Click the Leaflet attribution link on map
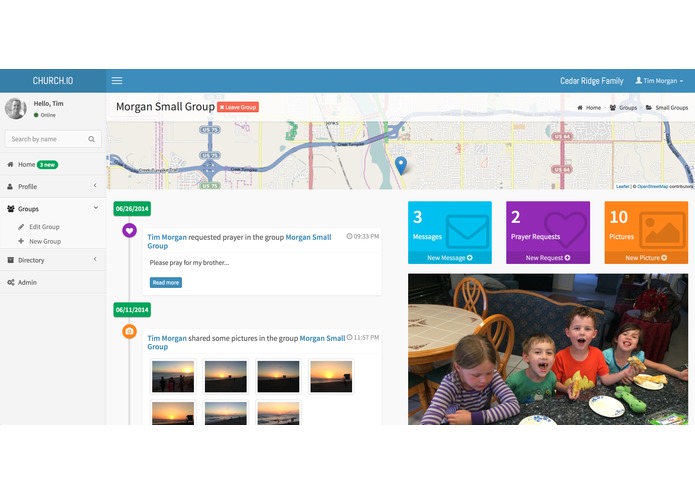 pos(622,187)
